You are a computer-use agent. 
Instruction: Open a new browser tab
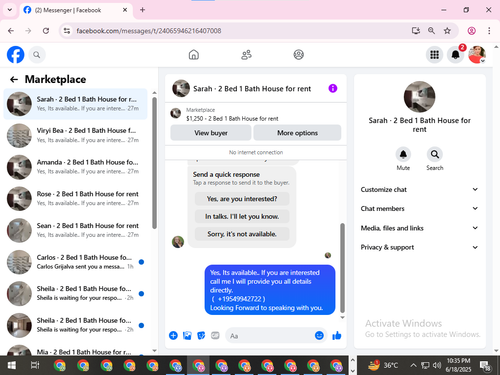pos(142,10)
